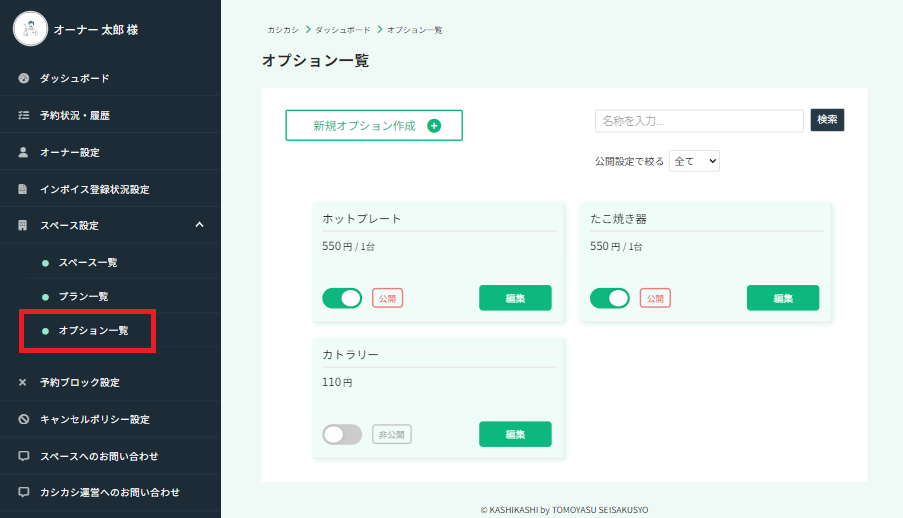Image resolution: width=903 pixels, height=518 pixels.
Task: Click the reservation block X icon
Action: tap(22, 382)
